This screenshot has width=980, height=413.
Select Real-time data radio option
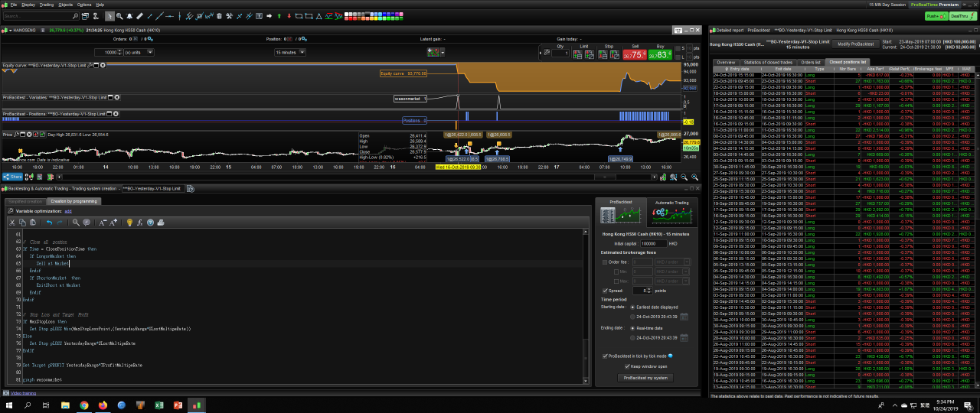tap(632, 328)
